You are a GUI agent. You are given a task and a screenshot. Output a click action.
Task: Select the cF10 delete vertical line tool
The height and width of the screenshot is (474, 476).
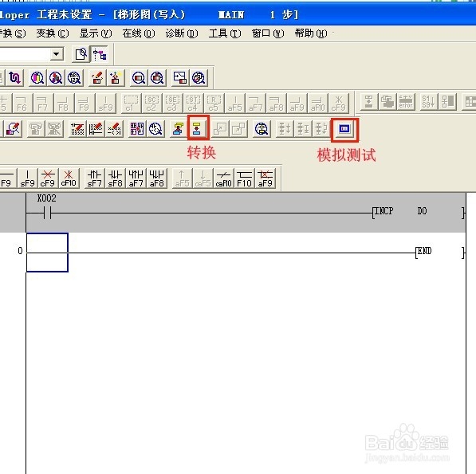pos(69,178)
